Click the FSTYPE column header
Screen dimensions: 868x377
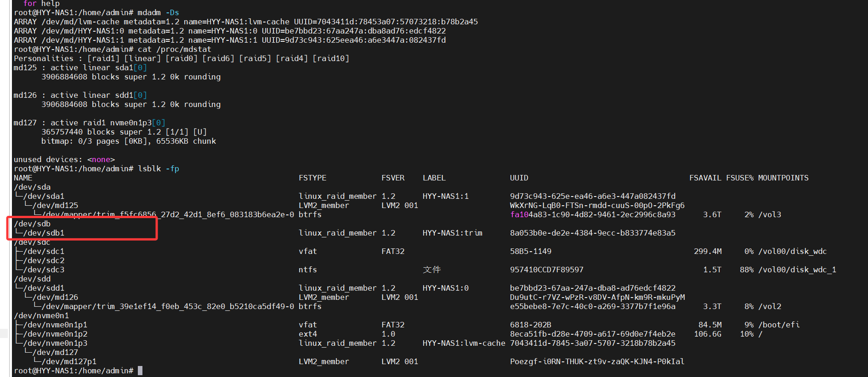pos(312,178)
